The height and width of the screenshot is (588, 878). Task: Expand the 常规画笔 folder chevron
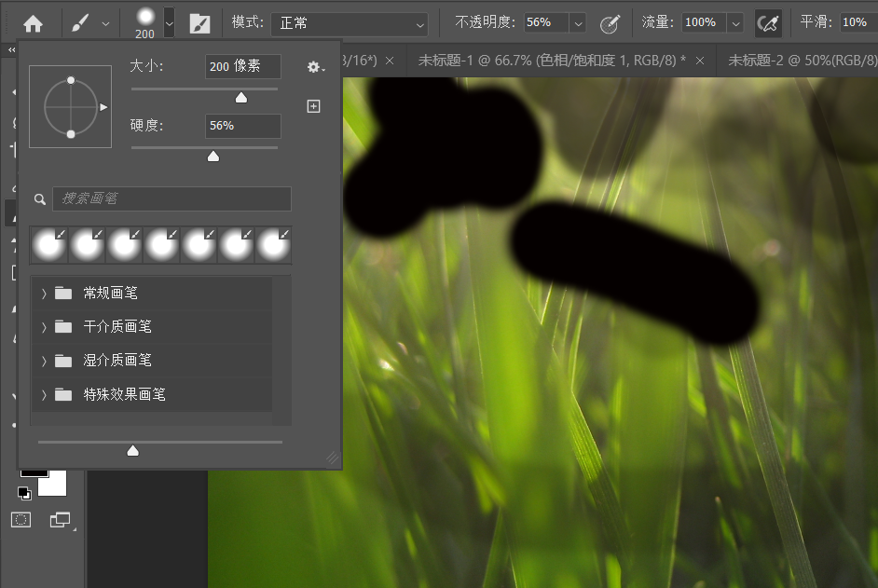44,293
